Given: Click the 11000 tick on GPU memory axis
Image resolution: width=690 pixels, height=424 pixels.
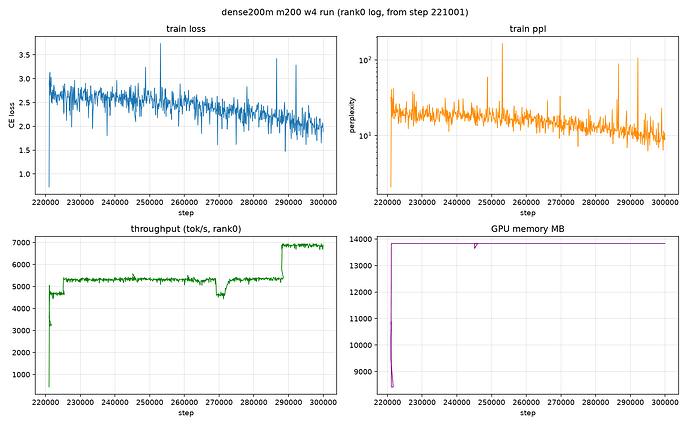Looking at the screenshot, I should [x=362, y=319].
